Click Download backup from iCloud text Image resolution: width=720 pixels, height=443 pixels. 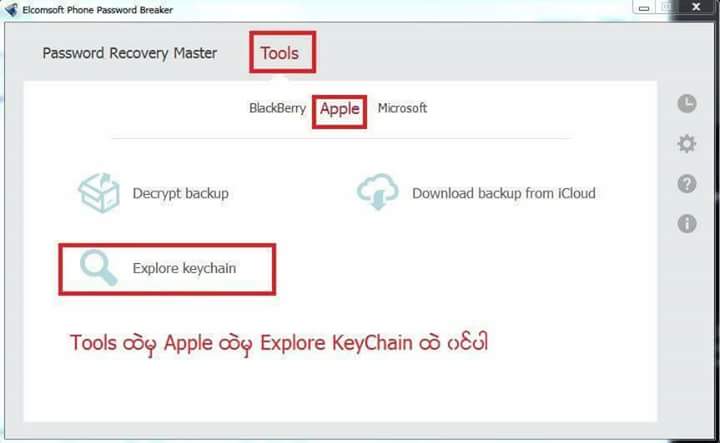pyautogui.click(x=504, y=193)
